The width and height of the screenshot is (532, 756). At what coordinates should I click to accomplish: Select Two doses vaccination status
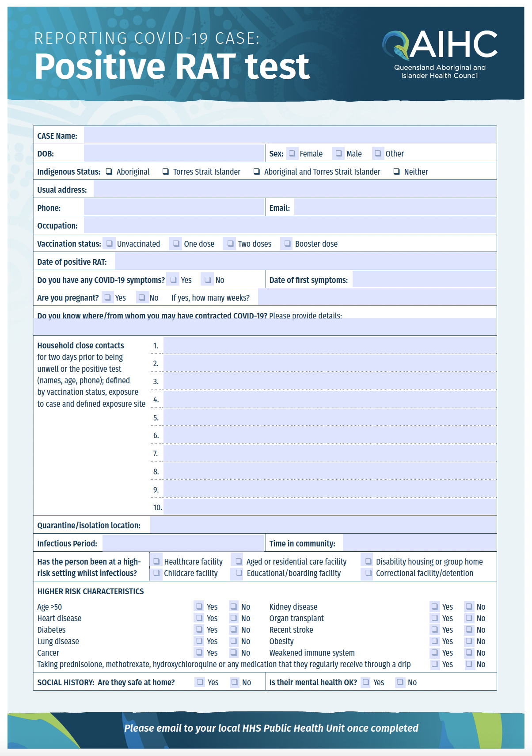pyautogui.click(x=230, y=244)
